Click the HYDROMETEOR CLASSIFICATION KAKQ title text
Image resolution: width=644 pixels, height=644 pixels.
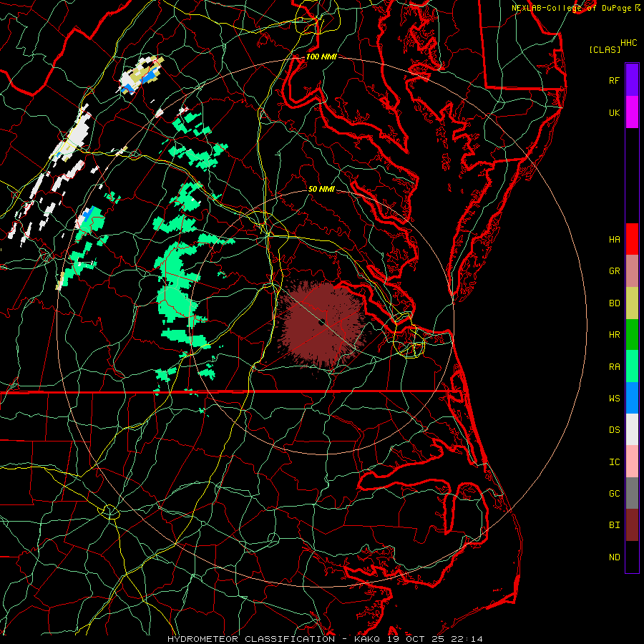[325, 639]
